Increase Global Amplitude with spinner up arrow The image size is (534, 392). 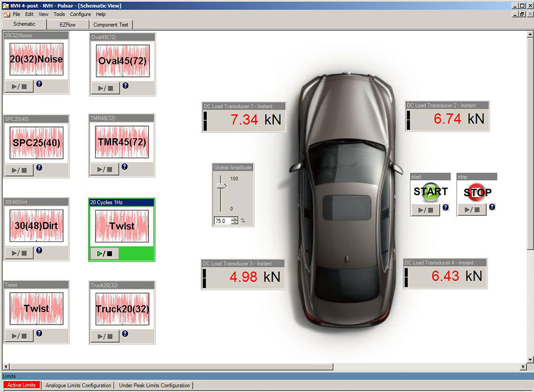tap(235, 219)
